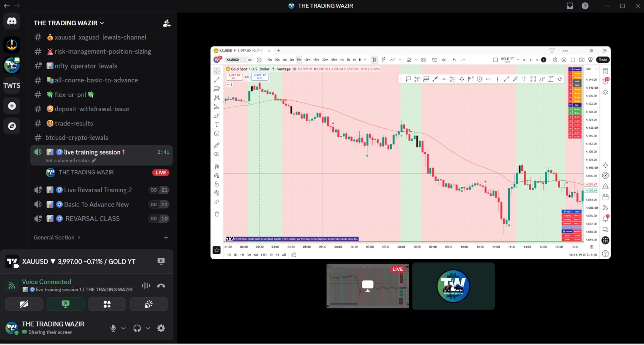644x345 pixels.
Task: Deafen audio with headphones icon
Action: coord(137,328)
